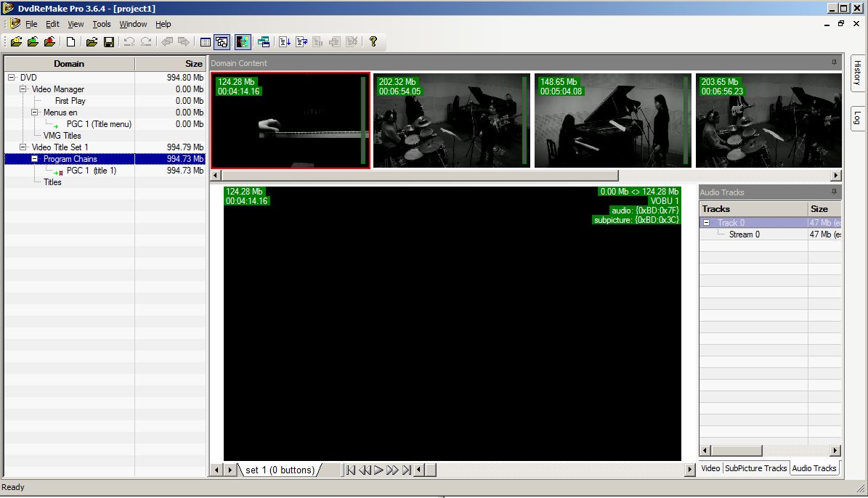The image size is (868, 498).
Task: Select the Audio Tracks tab
Action: point(814,468)
